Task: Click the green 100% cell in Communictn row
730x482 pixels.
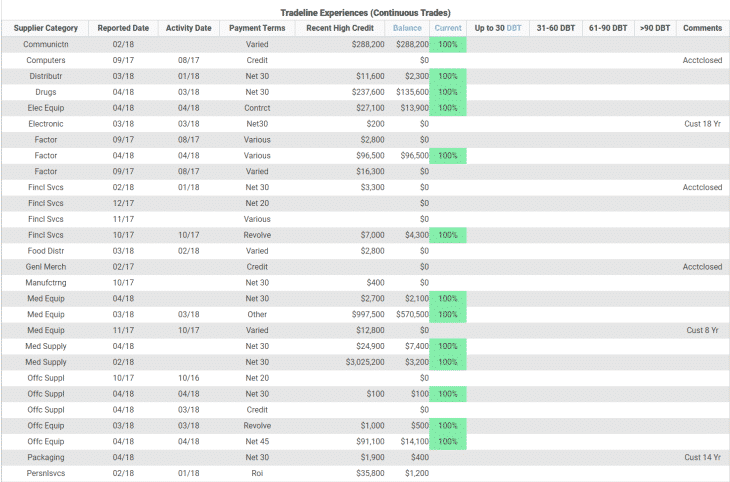Action: [x=448, y=45]
